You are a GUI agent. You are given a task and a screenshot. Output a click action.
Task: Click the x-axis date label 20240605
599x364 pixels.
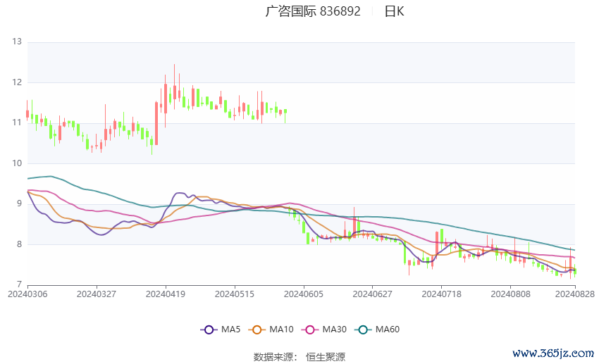point(304,294)
